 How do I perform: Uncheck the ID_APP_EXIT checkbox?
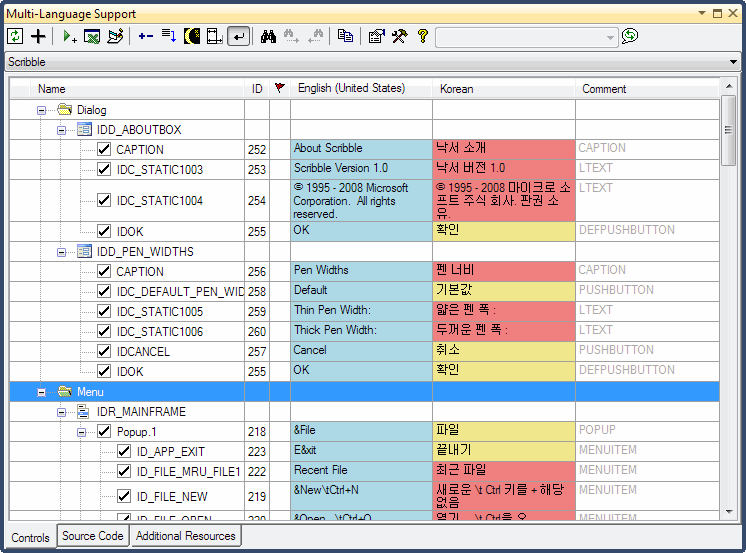(124, 451)
